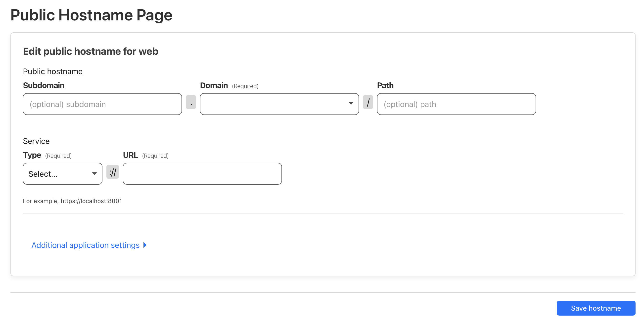Viewport: 644px width, 333px height.
Task: Click the triangle beside Additional application settings
Action: 145,245
